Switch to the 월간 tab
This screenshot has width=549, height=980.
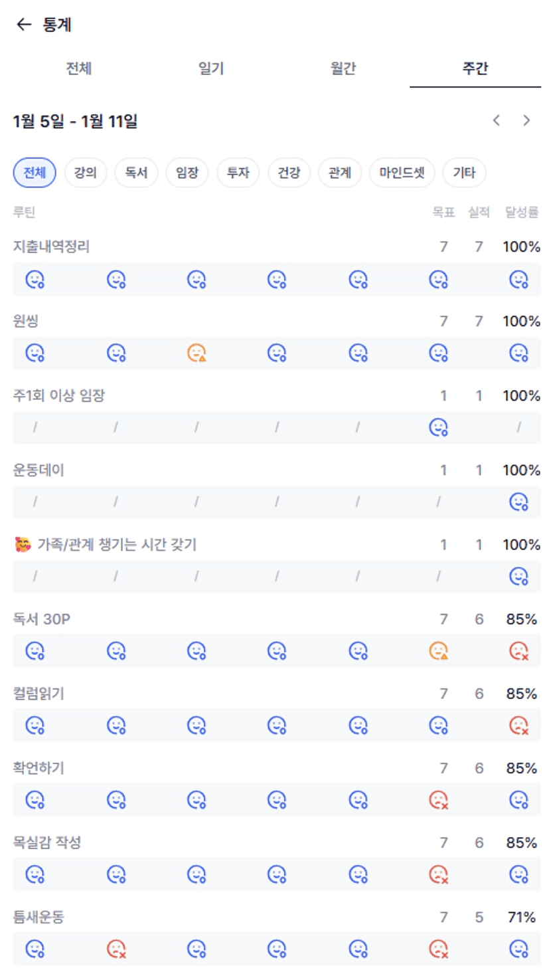[343, 68]
